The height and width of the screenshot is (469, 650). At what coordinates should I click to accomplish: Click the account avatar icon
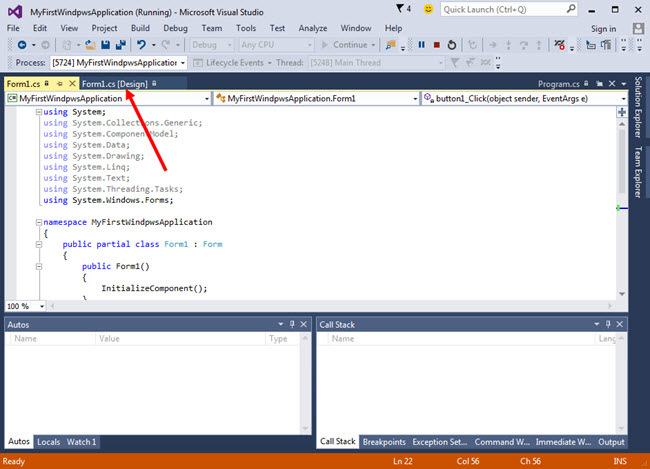(x=638, y=28)
